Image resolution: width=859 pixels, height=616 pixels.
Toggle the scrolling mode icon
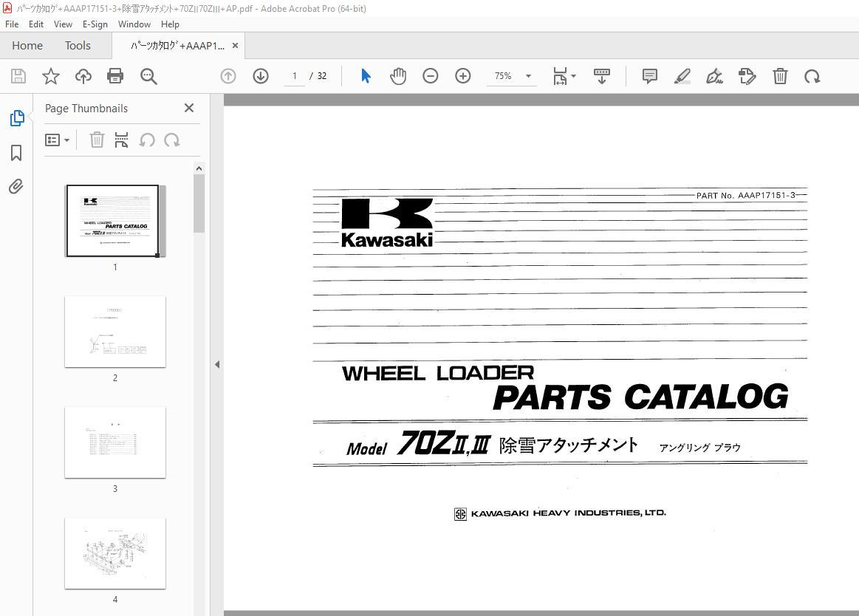pos(601,76)
